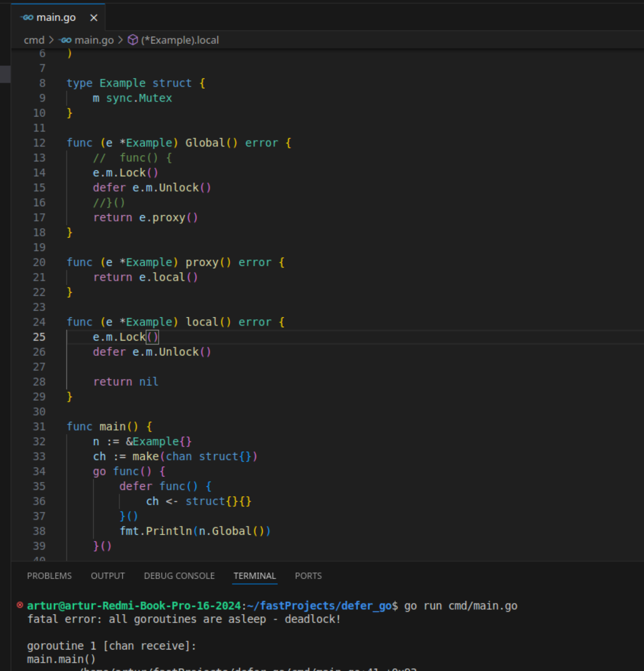This screenshot has width=644, height=671.
Task: Click the Global method name on line 12
Action: 205,143
